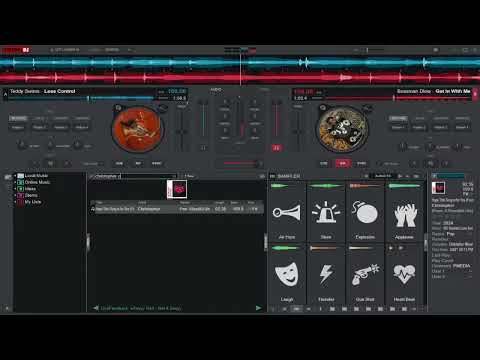Click the blue waveform at the top
This screenshot has width=480, height=360.
coord(240,62)
